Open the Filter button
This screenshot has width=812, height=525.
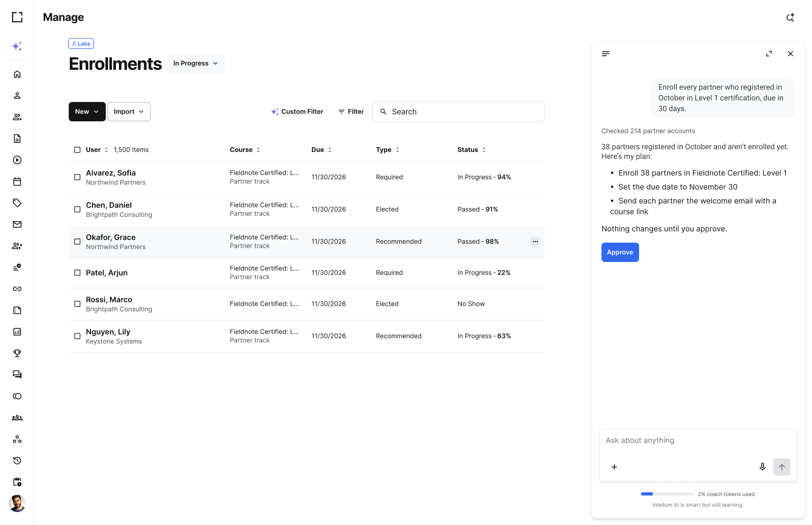351,112
